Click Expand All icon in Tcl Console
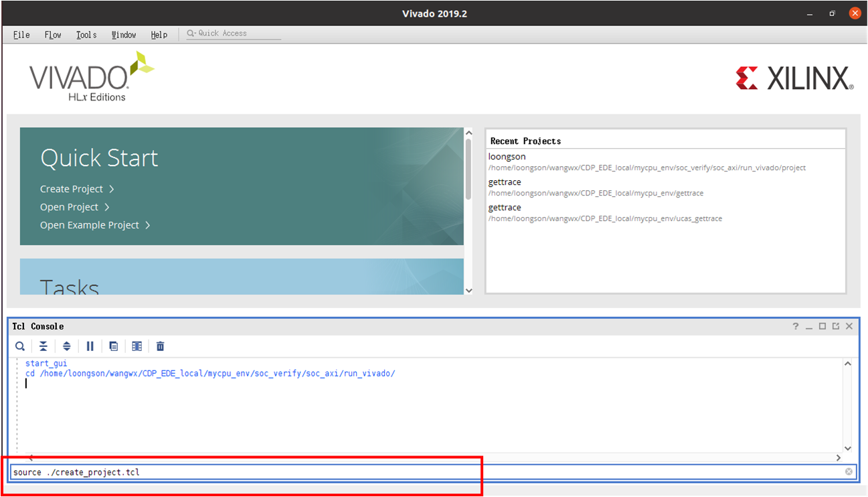 67,346
